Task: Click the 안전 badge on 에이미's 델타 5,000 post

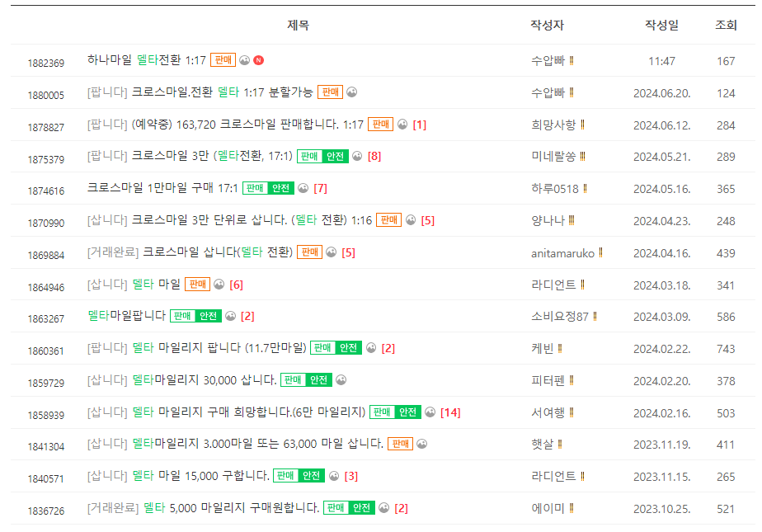Action: pyautogui.click(x=360, y=507)
